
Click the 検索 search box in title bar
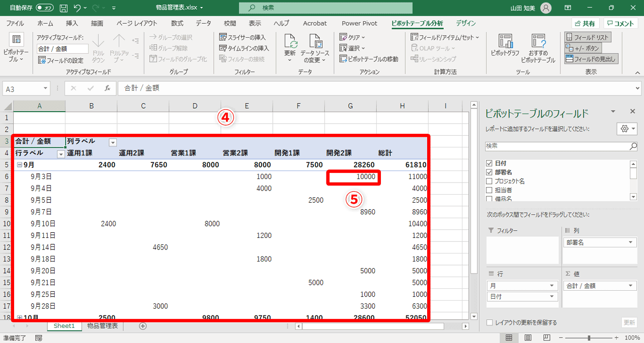[326, 8]
